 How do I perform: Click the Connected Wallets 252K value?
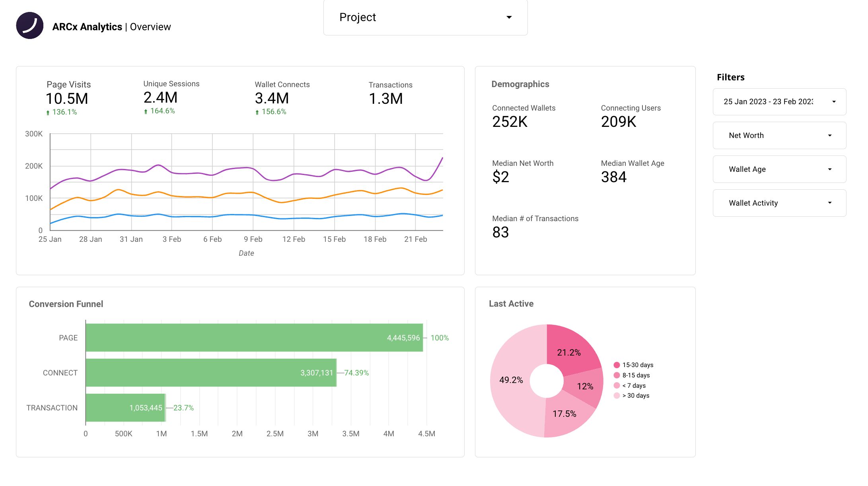(x=510, y=122)
